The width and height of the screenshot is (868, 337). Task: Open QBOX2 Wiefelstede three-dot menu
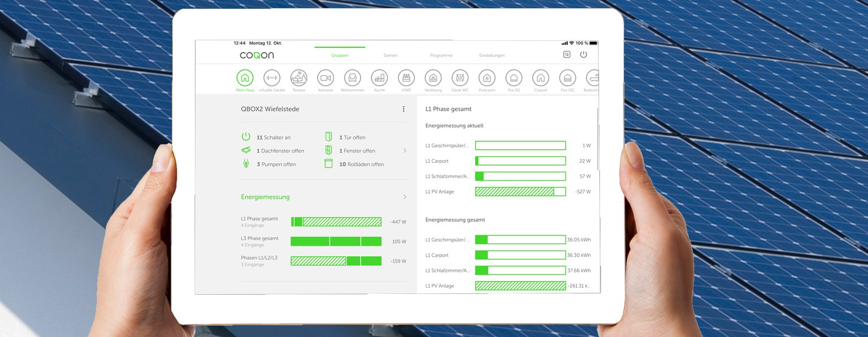click(404, 109)
